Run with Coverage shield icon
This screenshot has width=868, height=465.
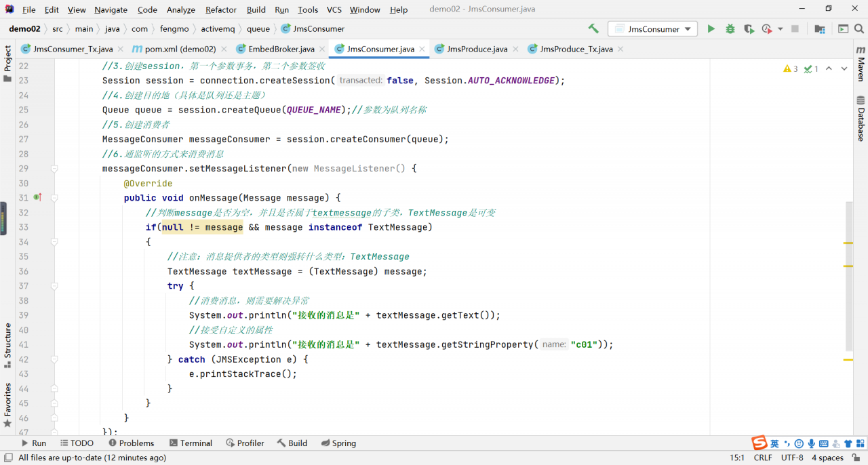click(749, 29)
